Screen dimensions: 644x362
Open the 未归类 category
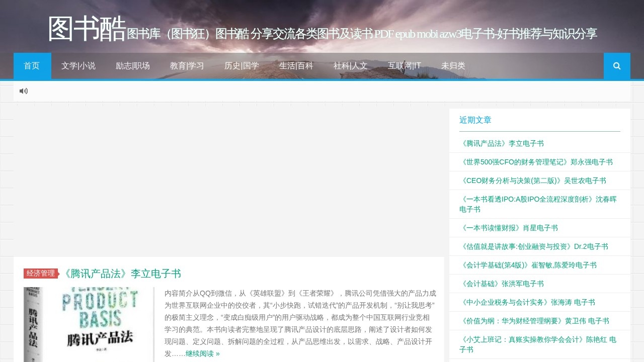453,66
